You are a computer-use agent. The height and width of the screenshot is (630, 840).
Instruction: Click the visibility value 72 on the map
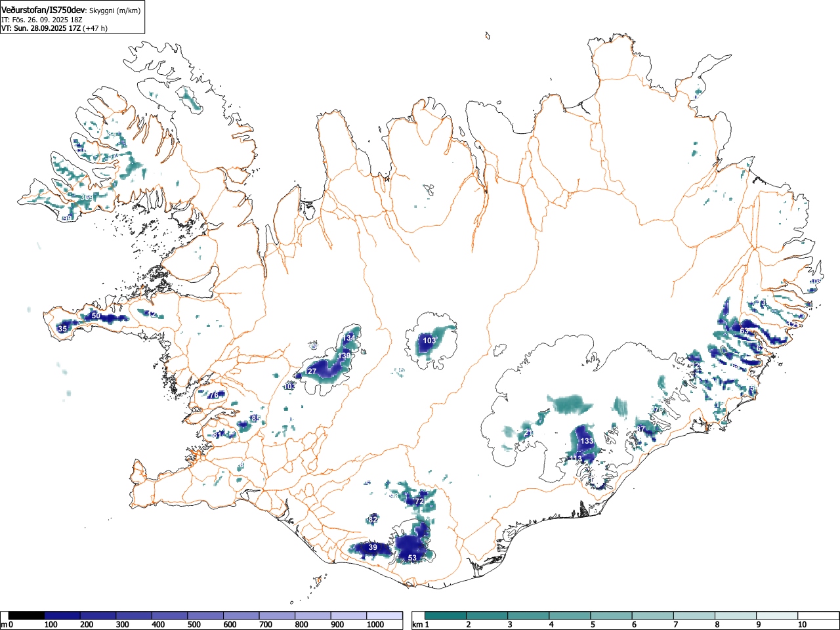tap(419, 501)
